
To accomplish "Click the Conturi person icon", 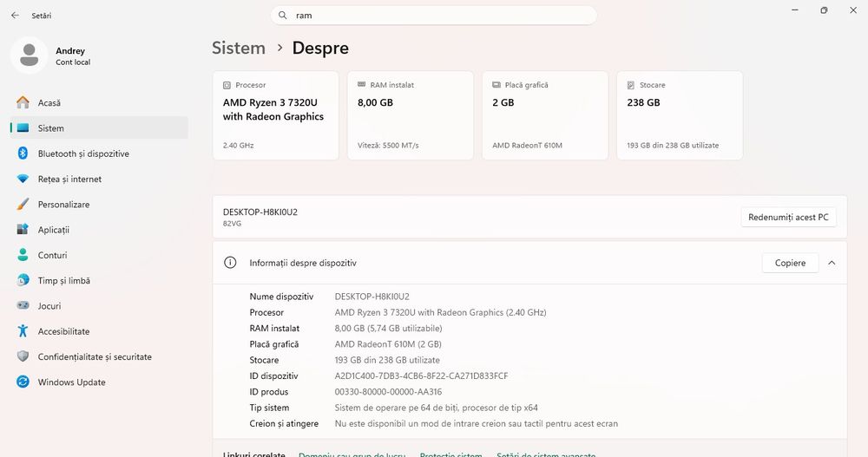I will 23,254.
